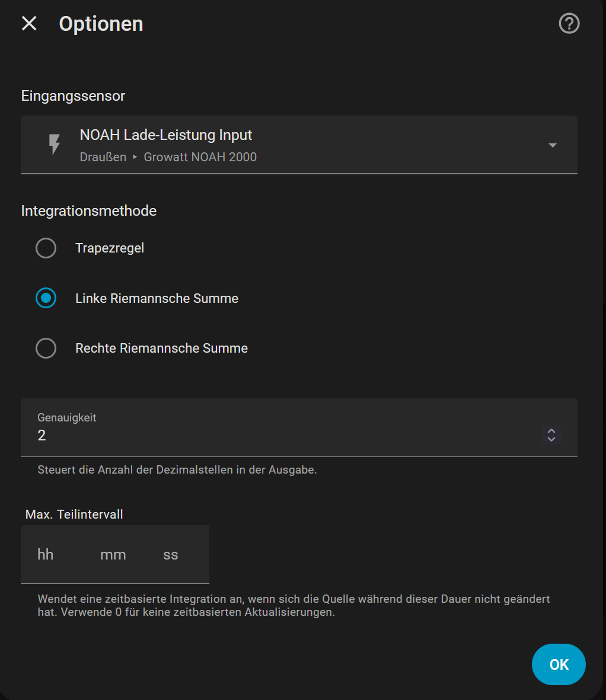Open the NOAH Lade-Leistung Input selector
The width and height of the screenshot is (606, 700).
(166, 135)
